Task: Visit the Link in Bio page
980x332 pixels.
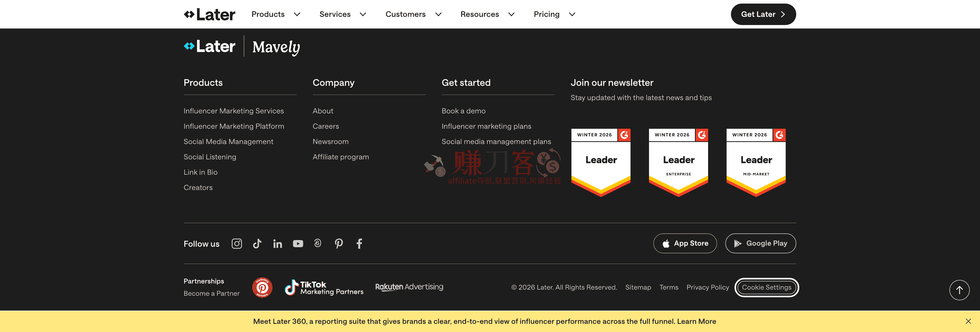Action: [201, 172]
